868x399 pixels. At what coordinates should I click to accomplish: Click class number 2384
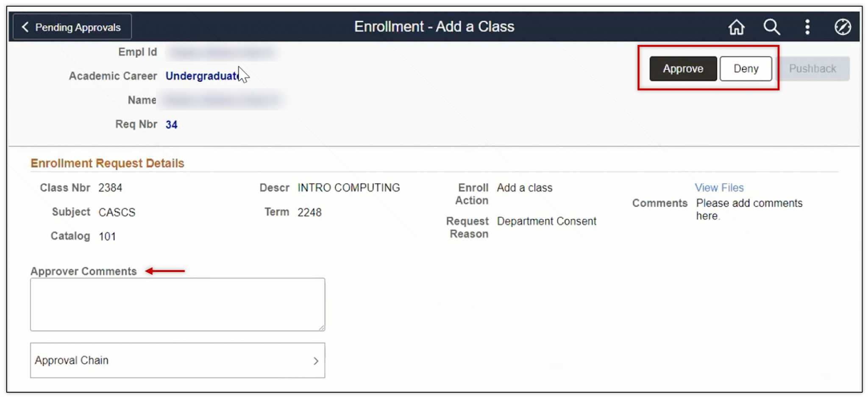pos(110,188)
